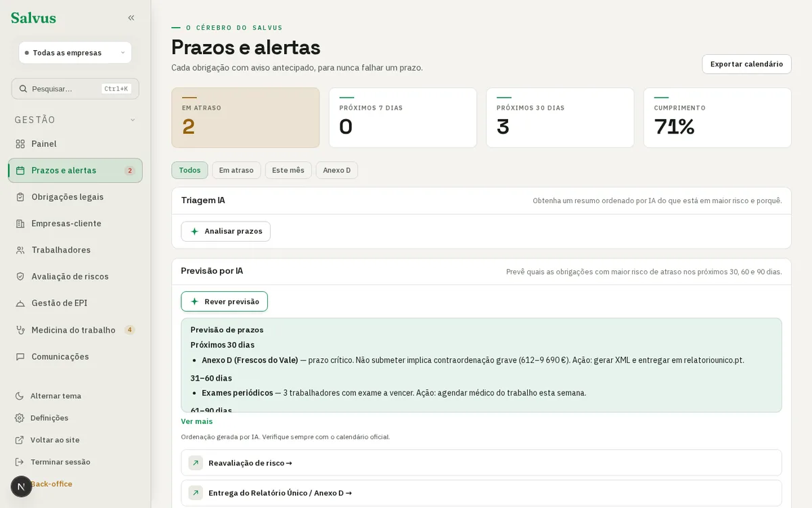Open Trabalhadores section
This screenshot has width=812, height=508.
click(75, 250)
